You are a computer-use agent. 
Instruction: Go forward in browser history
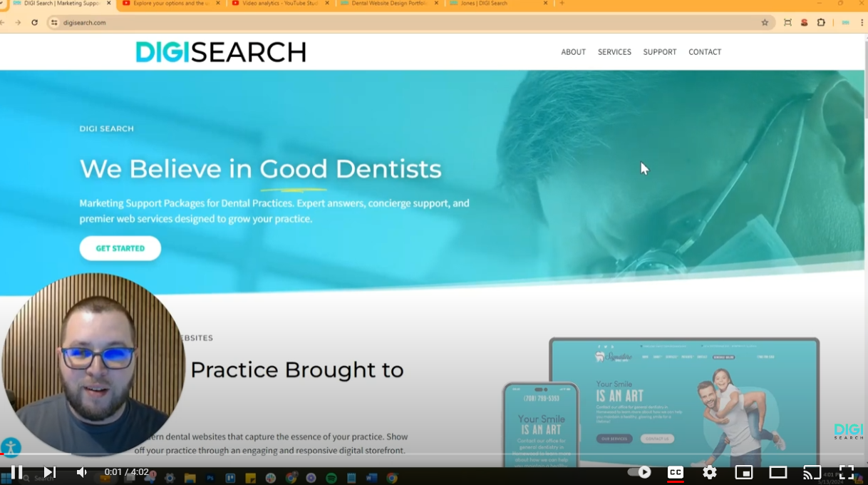click(x=18, y=23)
